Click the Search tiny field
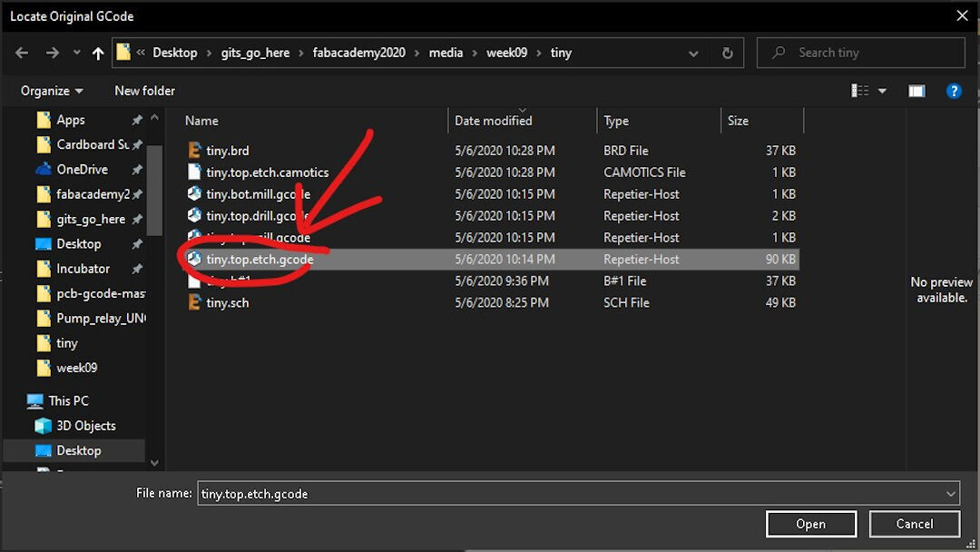This screenshot has width=980, height=552. [x=860, y=54]
